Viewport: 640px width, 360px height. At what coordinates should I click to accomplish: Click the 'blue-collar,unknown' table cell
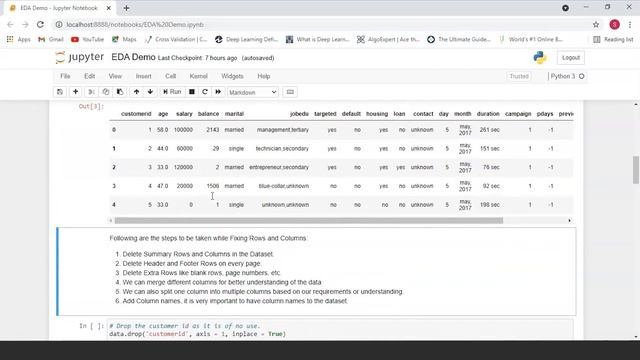(x=284, y=186)
